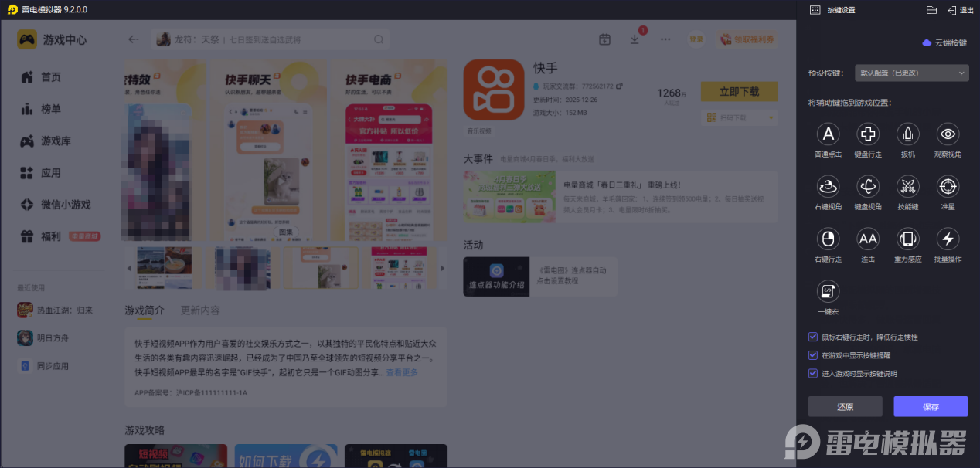Choose the 观察视角 eye icon

pos(948,134)
